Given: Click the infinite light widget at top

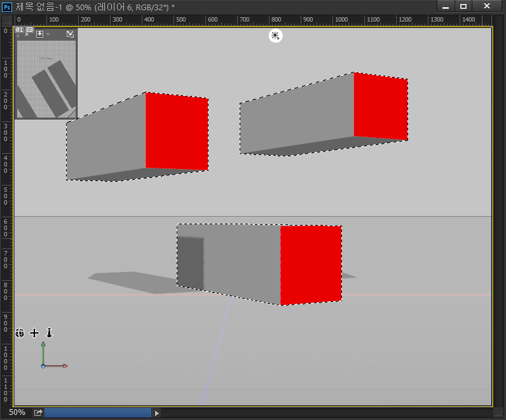Looking at the screenshot, I should 275,36.
